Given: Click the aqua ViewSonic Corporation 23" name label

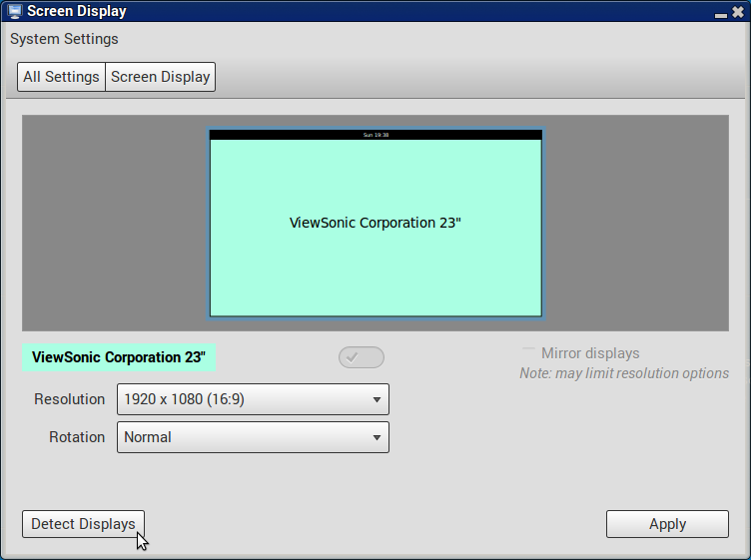Looking at the screenshot, I should click(x=119, y=357).
